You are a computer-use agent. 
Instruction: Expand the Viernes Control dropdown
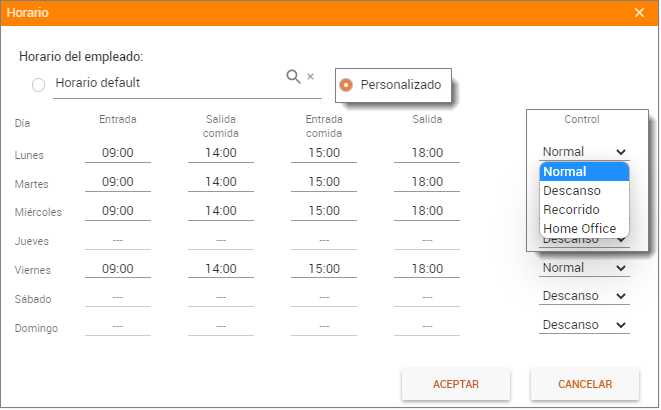584,268
